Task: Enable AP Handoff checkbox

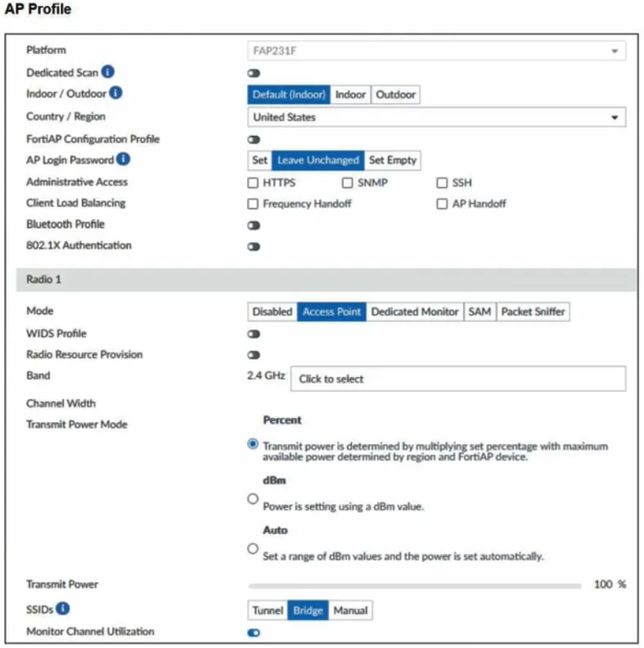Action: pos(442,204)
